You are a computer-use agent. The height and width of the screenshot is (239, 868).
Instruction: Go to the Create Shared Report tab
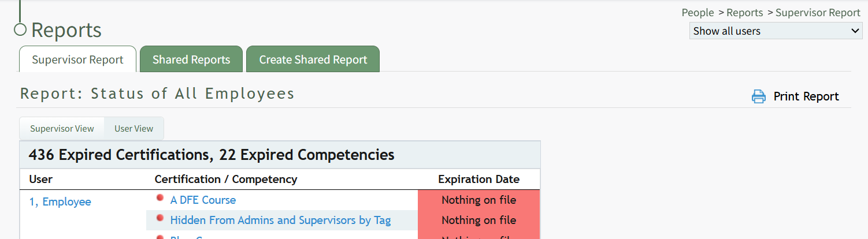(x=313, y=60)
